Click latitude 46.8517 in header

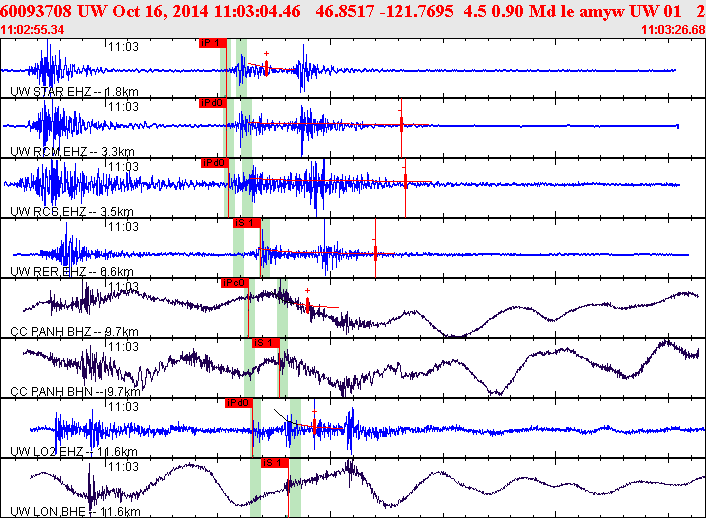click(x=344, y=11)
